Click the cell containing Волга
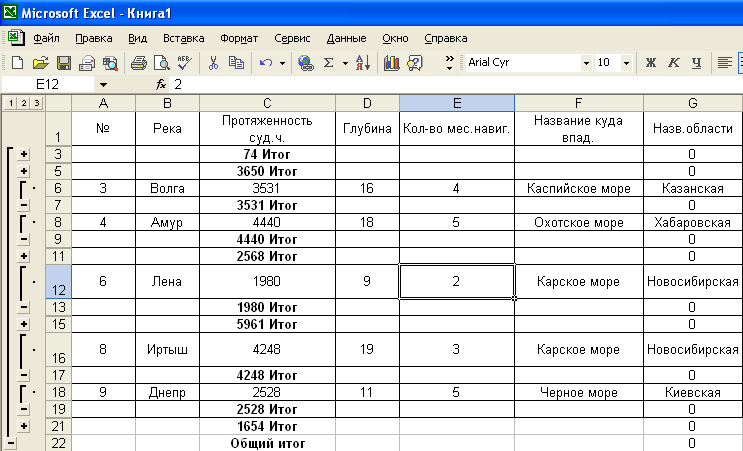 167,188
